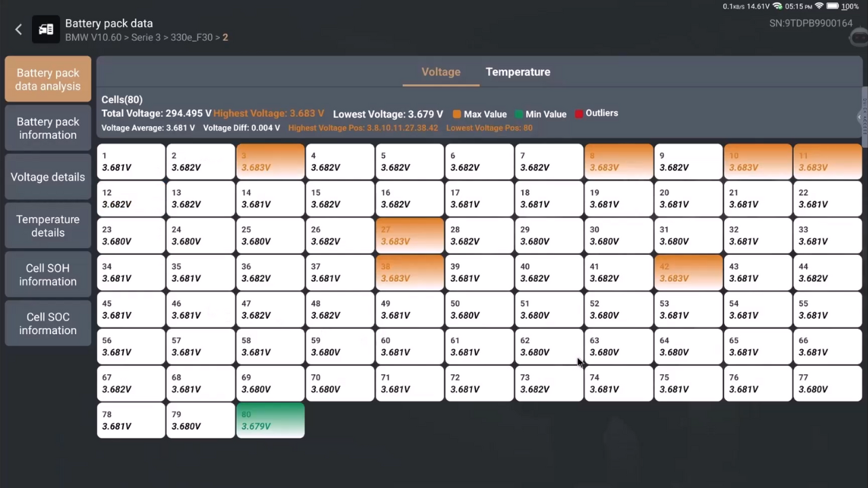The image size is (868, 488).
Task: Select cell 56 showing 3.681V
Action: tap(131, 346)
